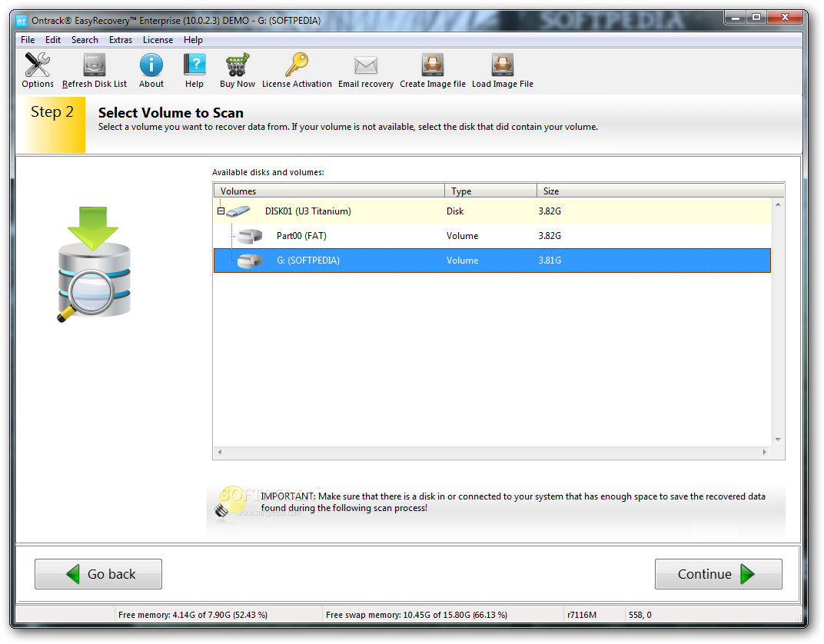Screen dimensions: 824x644
Task: Click the Email recovery envelope icon
Action: pos(366,65)
